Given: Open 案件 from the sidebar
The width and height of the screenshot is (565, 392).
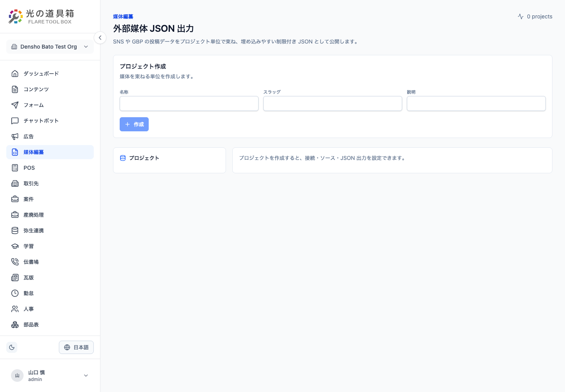Looking at the screenshot, I should tap(50, 199).
